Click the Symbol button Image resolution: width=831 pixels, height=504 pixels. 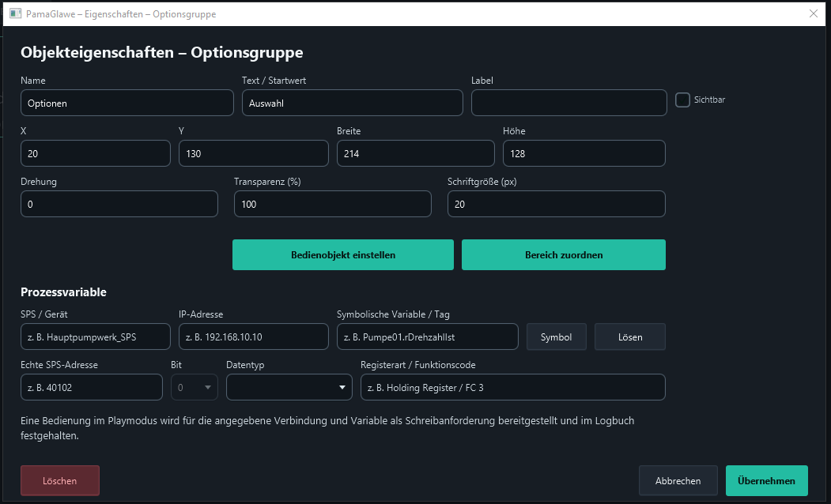click(557, 337)
